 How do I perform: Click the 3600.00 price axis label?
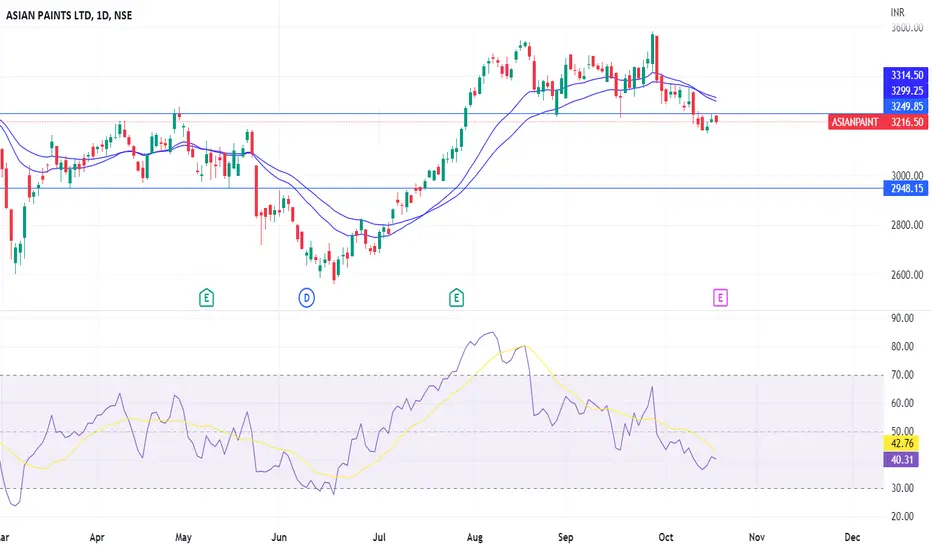point(907,27)
